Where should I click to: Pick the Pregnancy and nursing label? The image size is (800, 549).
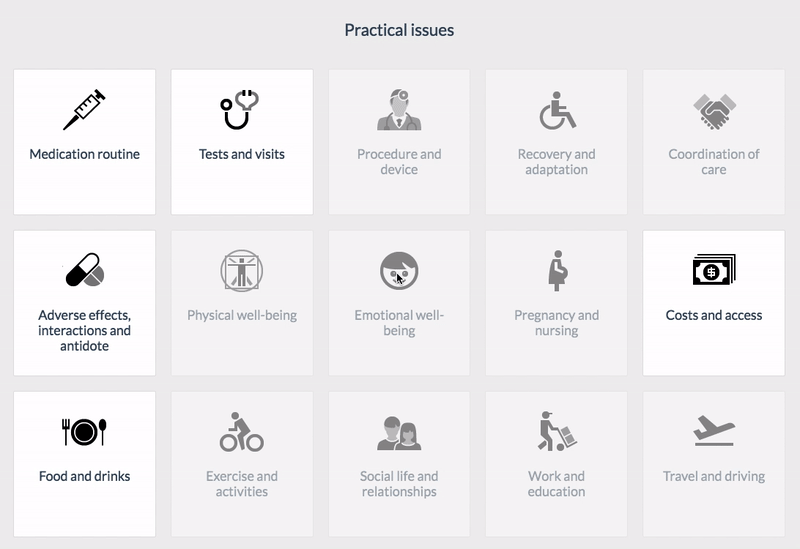557,323
